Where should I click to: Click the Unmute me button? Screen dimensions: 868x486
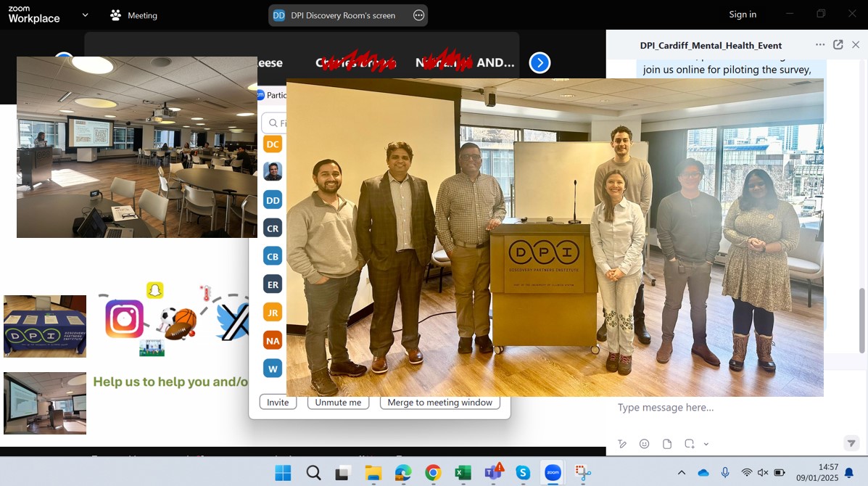338,403
